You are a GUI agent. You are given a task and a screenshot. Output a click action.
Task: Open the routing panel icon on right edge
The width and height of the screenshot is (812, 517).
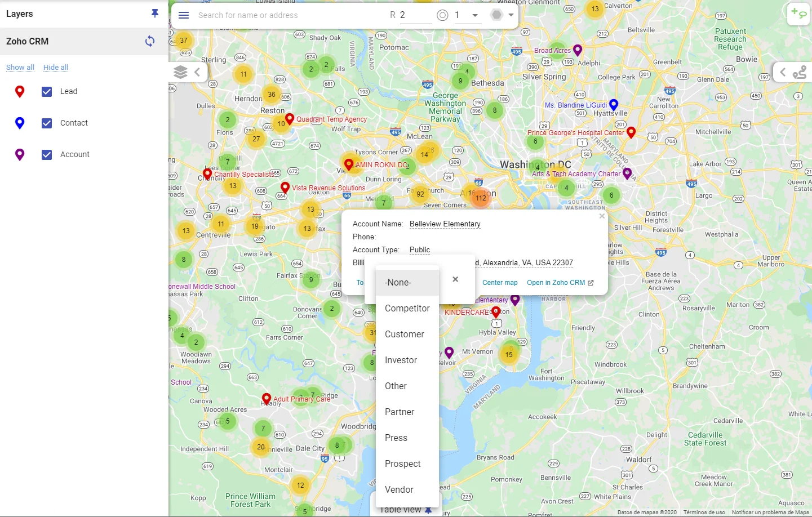(800, 72)
